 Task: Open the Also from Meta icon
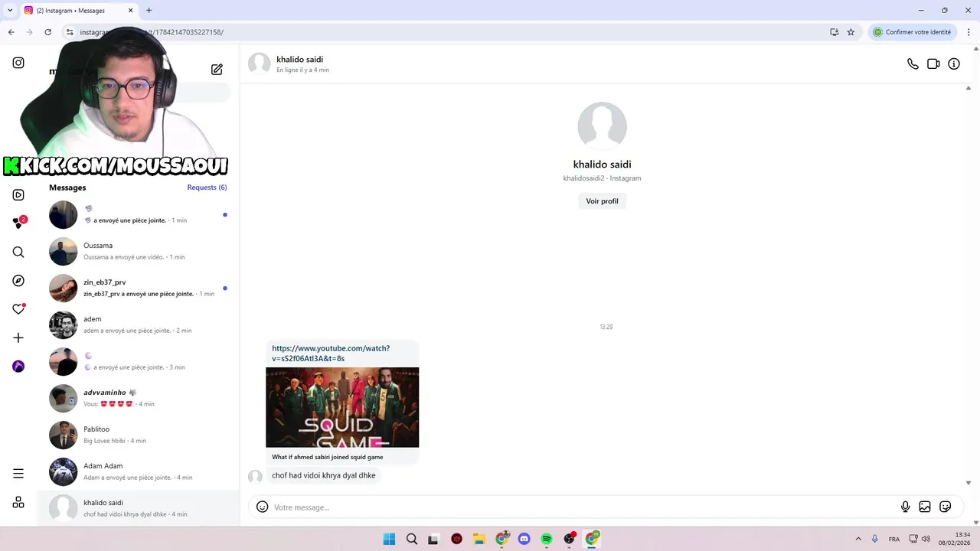pyautogui.click(x=18, y=502)
